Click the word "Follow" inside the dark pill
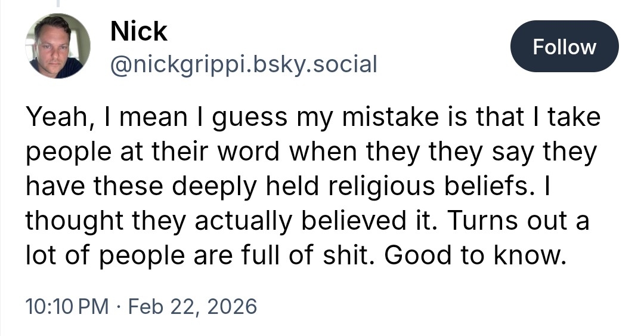The image size is (644, 336). (564, 47)
